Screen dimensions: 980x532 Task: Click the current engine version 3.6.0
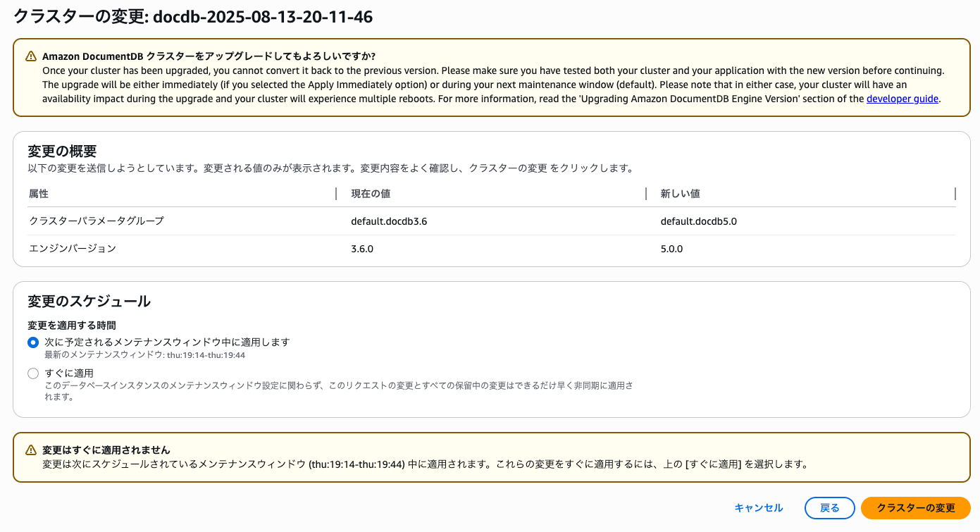click(x=362, y=249)
